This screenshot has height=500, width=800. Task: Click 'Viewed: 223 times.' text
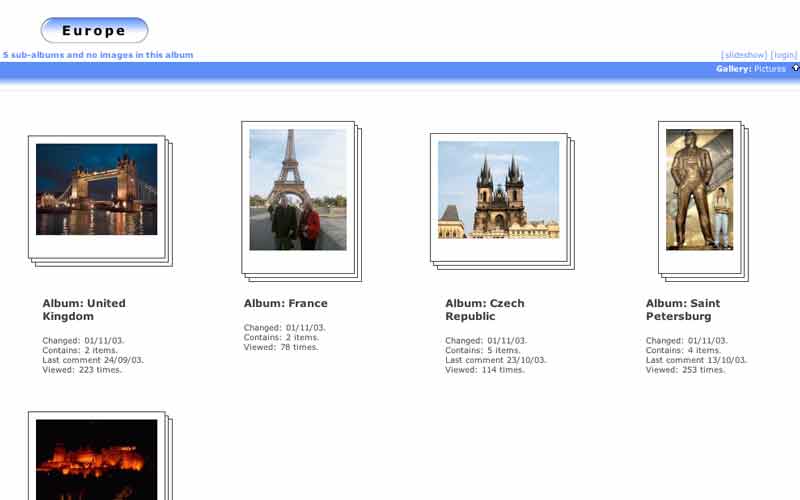pos(82,370)
